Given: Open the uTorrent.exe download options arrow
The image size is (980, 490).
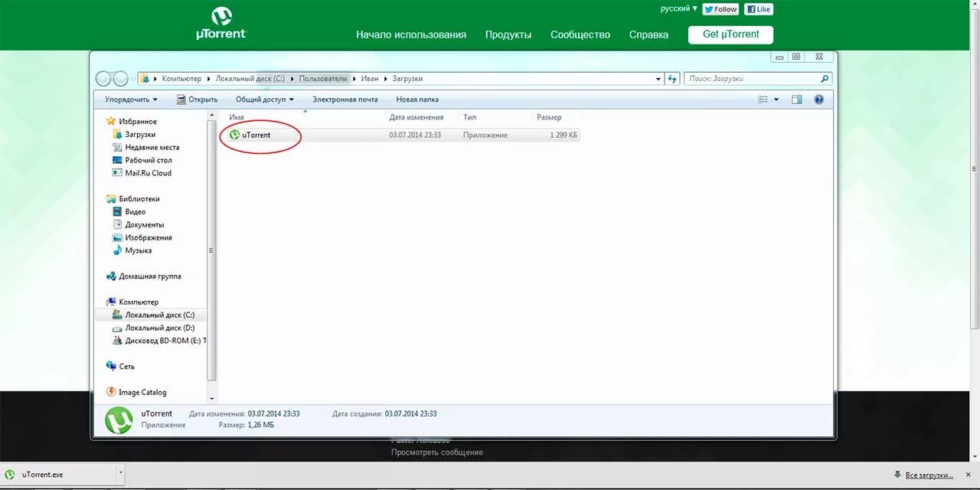Looking at the screenshot, I should point(120,475).
